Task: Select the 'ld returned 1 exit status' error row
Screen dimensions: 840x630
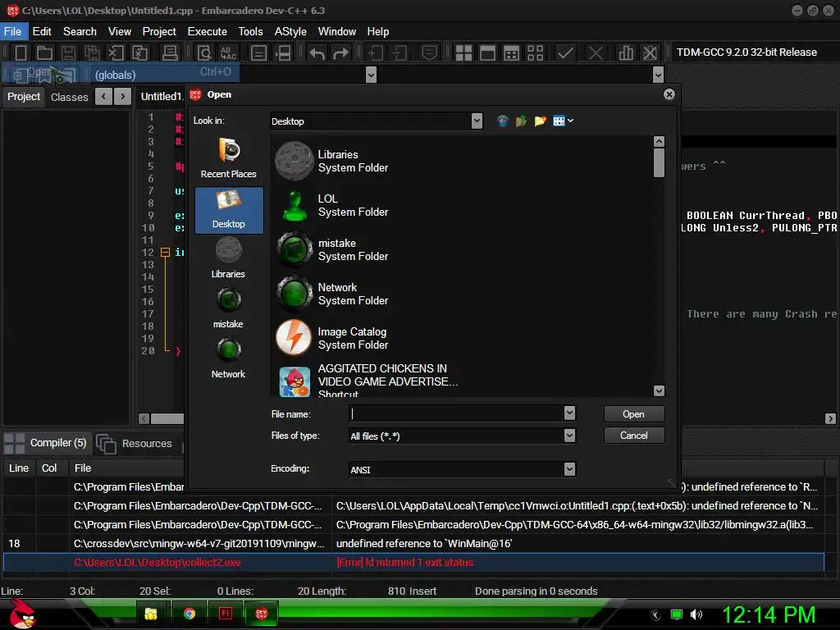Action: coord(413,563)
